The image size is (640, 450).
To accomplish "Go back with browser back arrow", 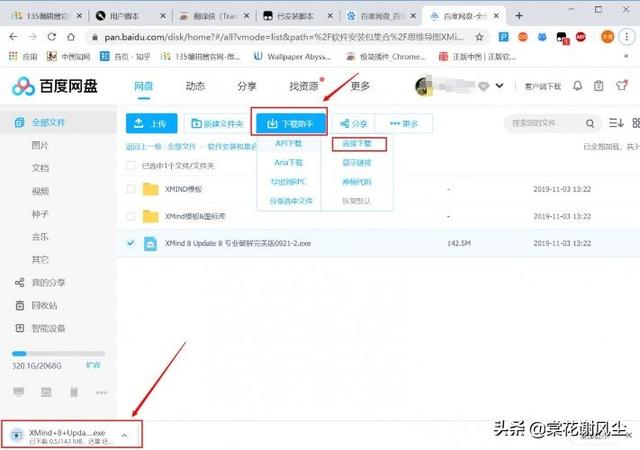I will [13, 37].
